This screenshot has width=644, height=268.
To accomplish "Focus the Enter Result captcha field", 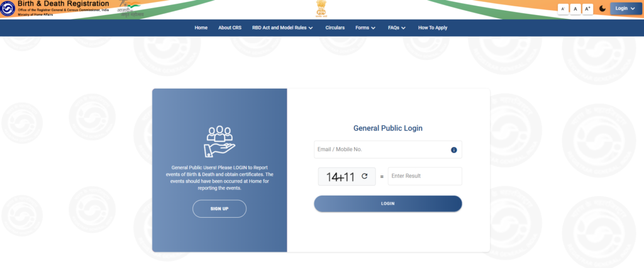I will point(425,176).
